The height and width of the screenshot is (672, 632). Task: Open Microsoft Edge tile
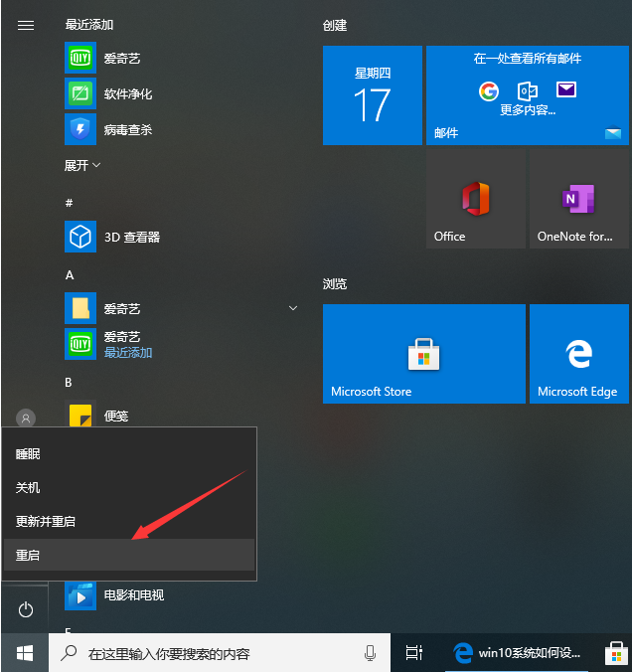point(579,353)
